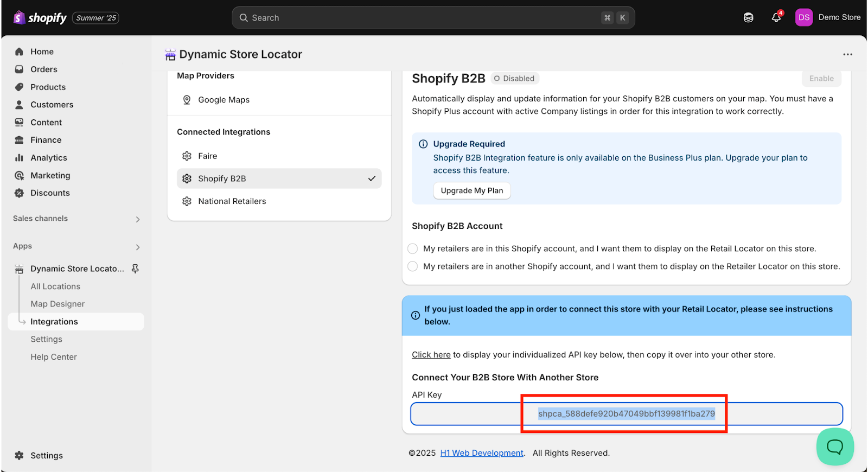868x472 pixels.
Task: Open Dynamic Store Locator app in sidebar
Action: click(77, 269)
